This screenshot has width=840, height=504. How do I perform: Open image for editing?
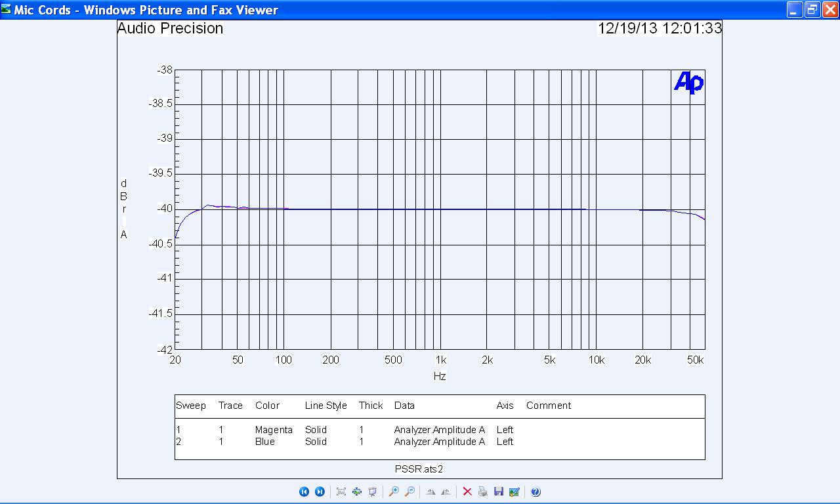click(514, 492)
